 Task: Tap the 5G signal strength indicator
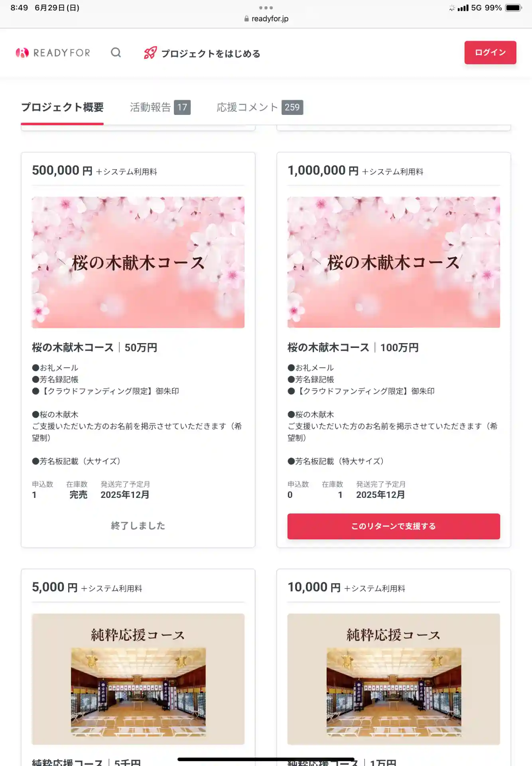pyautogui.click(x=463, y=8)
